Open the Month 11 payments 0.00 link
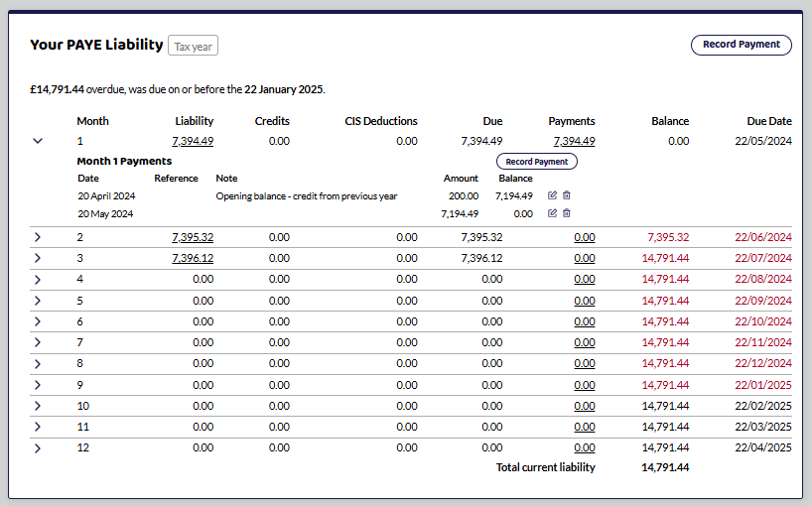Viewport: 812px width, 506px height. [585, 427]
